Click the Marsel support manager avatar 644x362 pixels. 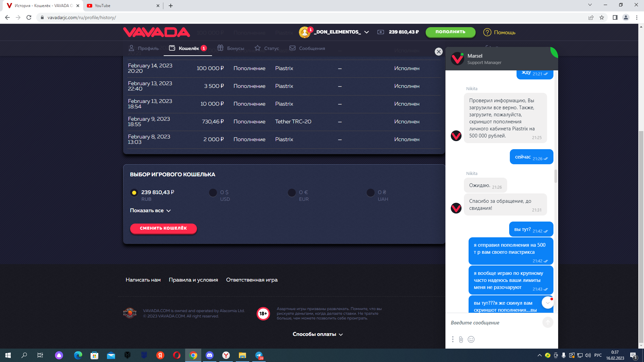point(457,59)
